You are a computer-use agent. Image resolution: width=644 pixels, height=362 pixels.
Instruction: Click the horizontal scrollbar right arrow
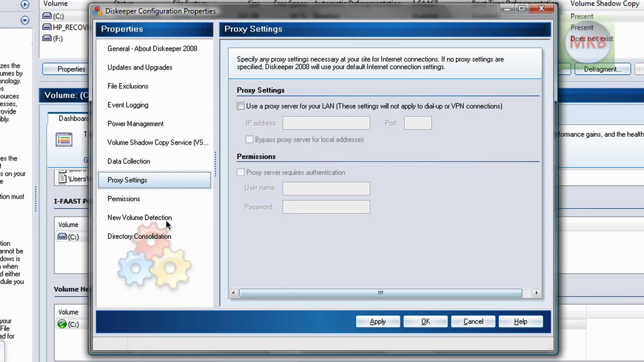[x=536, y=293]
